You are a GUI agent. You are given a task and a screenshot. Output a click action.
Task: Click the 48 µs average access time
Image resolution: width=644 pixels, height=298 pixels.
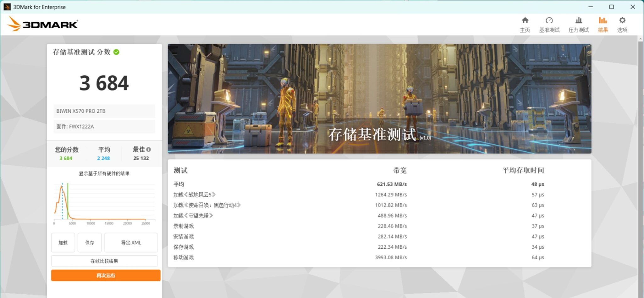coord(538,184)
